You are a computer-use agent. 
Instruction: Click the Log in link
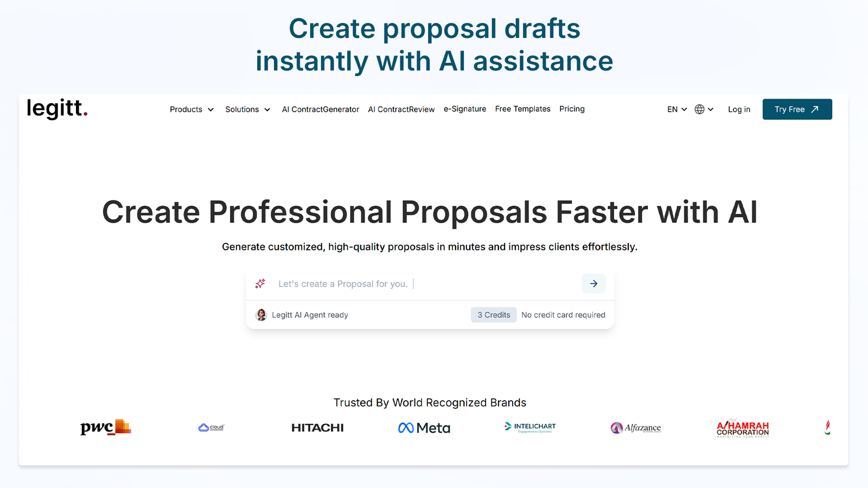[x=739, y=110]
